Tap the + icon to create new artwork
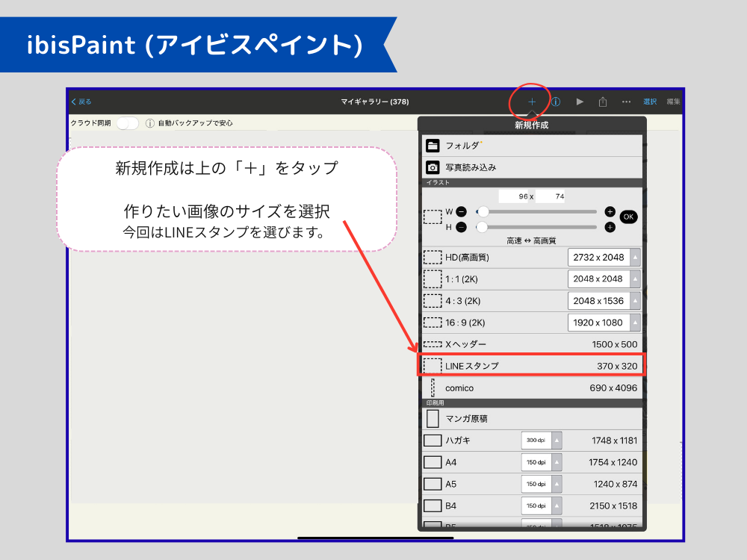The image size is (747, 560). point(531,101)
